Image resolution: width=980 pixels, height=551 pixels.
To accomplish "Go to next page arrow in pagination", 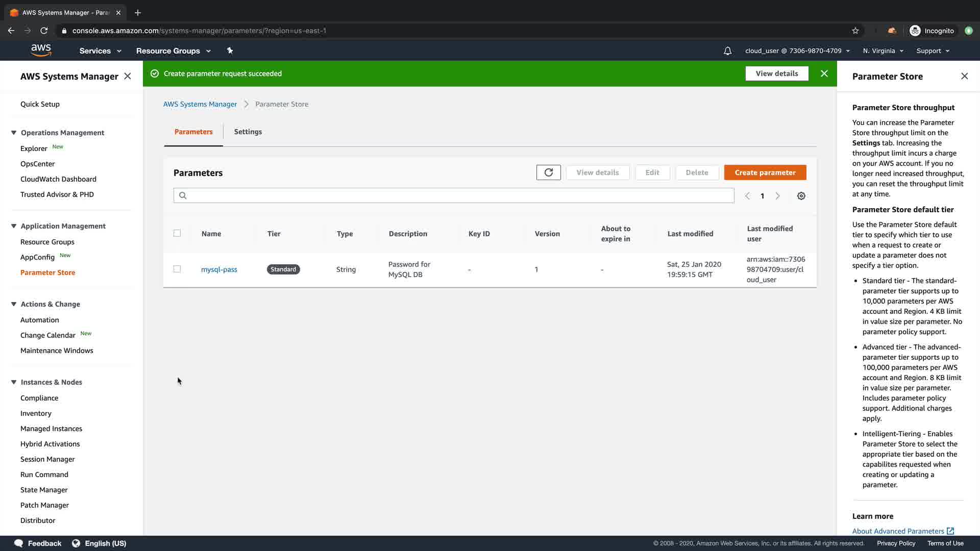I will (777, 196).
